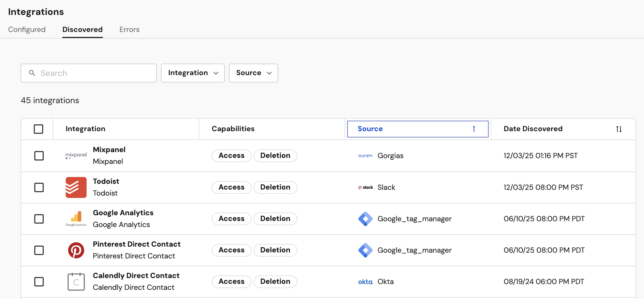This screenshot has width=644, height=299.
Task: Click the Date Discovered sort arrows icon
Action: pos(619,129)
